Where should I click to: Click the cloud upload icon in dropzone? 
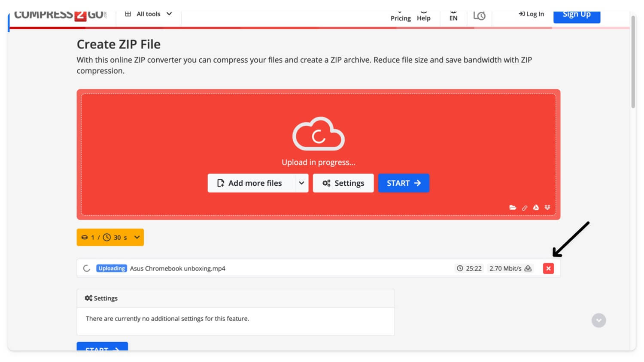[x=319, y=134]
